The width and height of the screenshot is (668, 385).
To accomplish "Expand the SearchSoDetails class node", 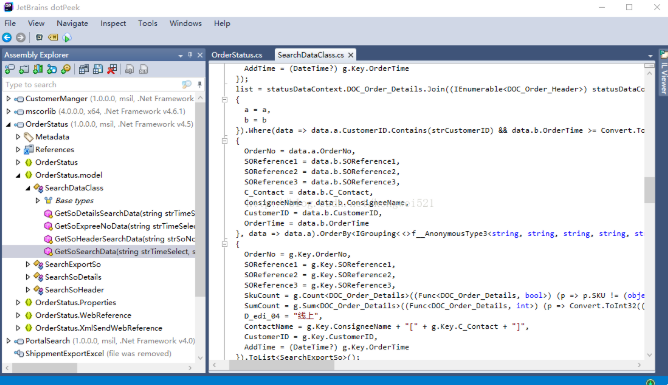I will 28,277.
